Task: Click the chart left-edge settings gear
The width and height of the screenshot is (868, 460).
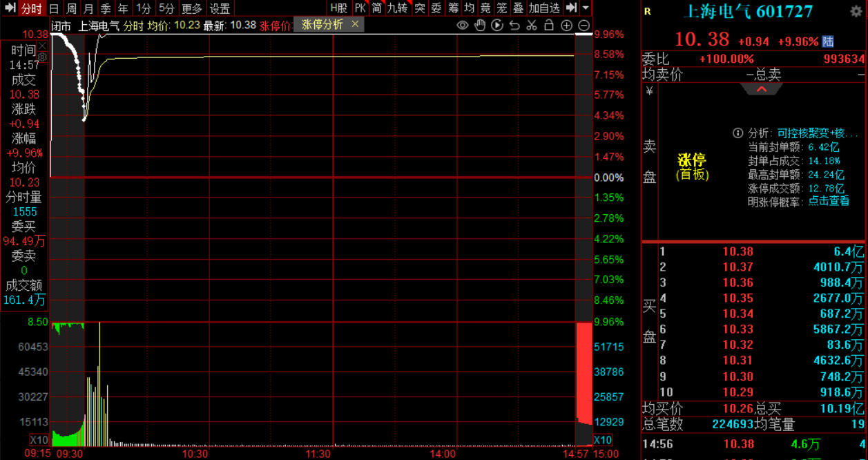Action: (x=42, y=58)
